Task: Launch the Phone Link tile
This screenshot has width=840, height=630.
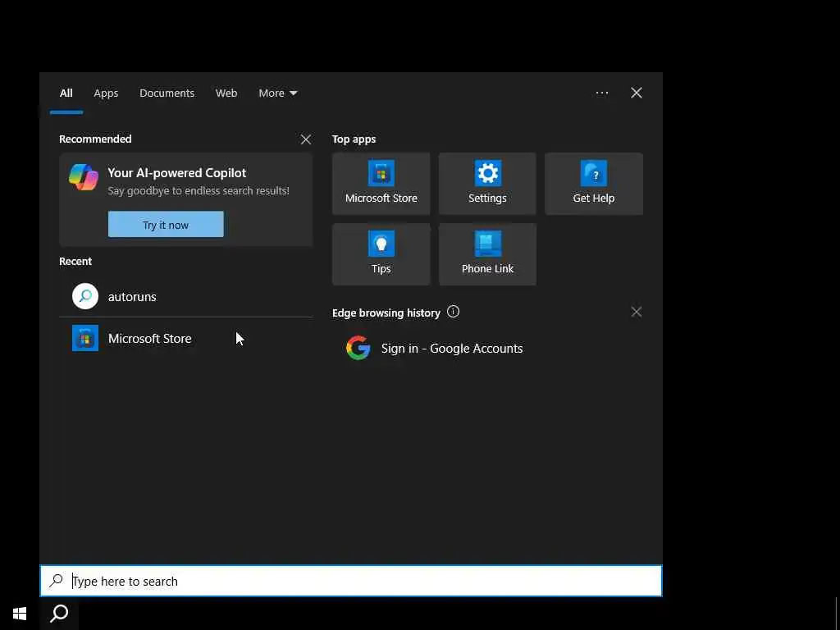Action: coord(487,254)
